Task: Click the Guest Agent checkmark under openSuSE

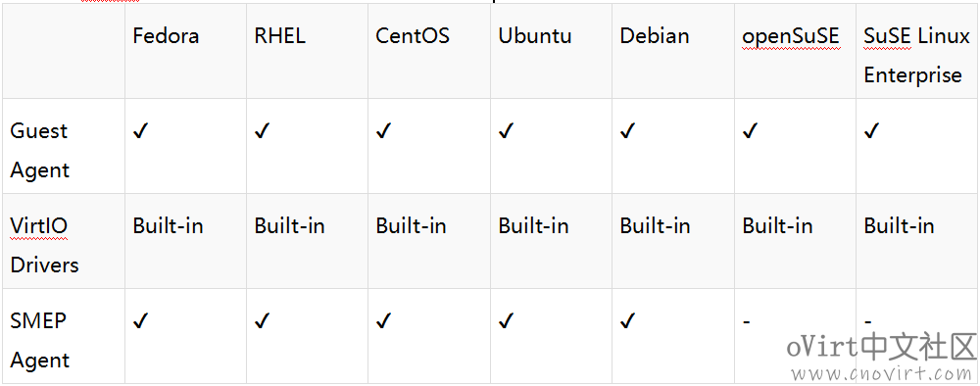Action: 750,131
